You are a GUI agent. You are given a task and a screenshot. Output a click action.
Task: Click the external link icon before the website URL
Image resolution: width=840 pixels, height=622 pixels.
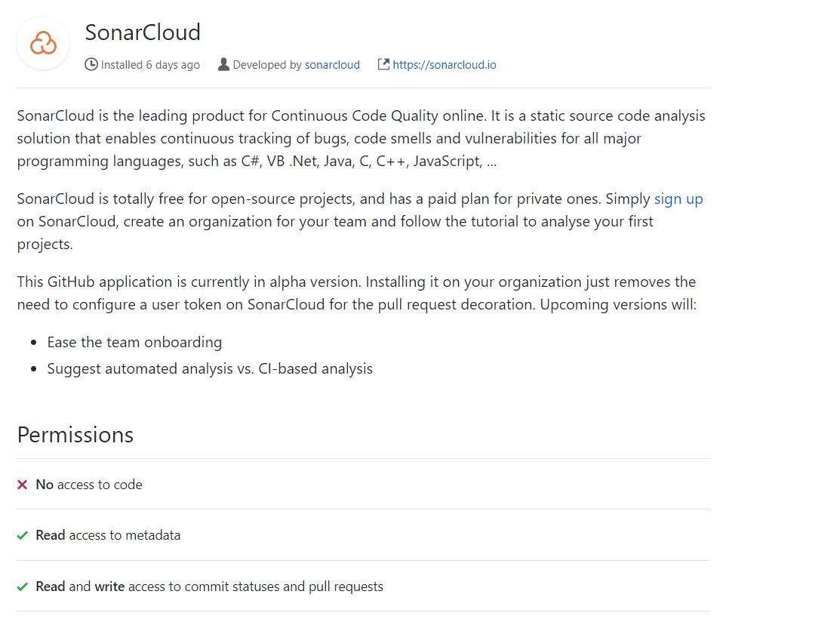tap(383, 64)
